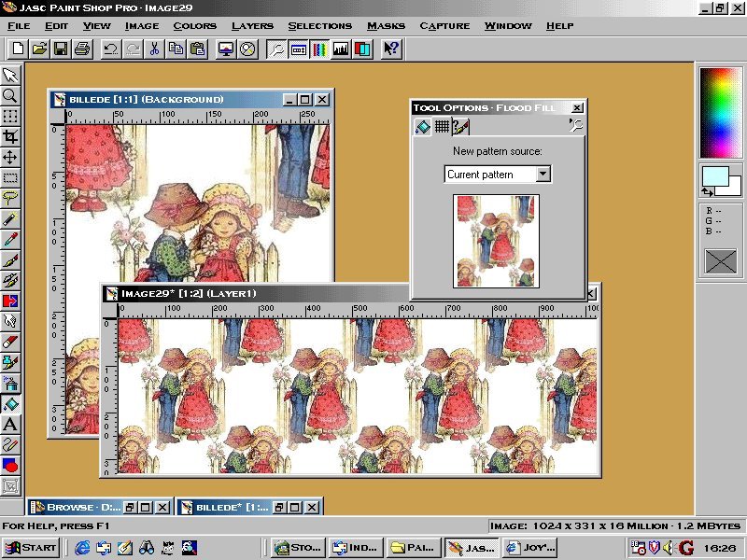The width and height of the screenshot is (747, 560).
Task: Paste clipboard using the Paste icon
Action: click(197, 49)
